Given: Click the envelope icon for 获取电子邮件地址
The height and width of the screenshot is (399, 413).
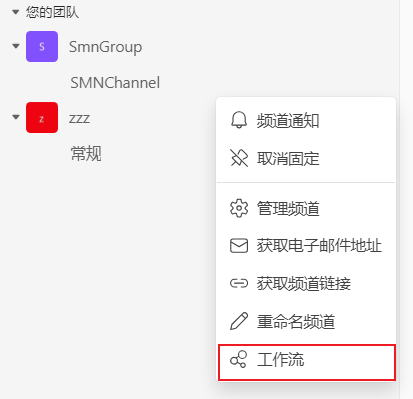Looking at the screenshot, I should (239, 246).
